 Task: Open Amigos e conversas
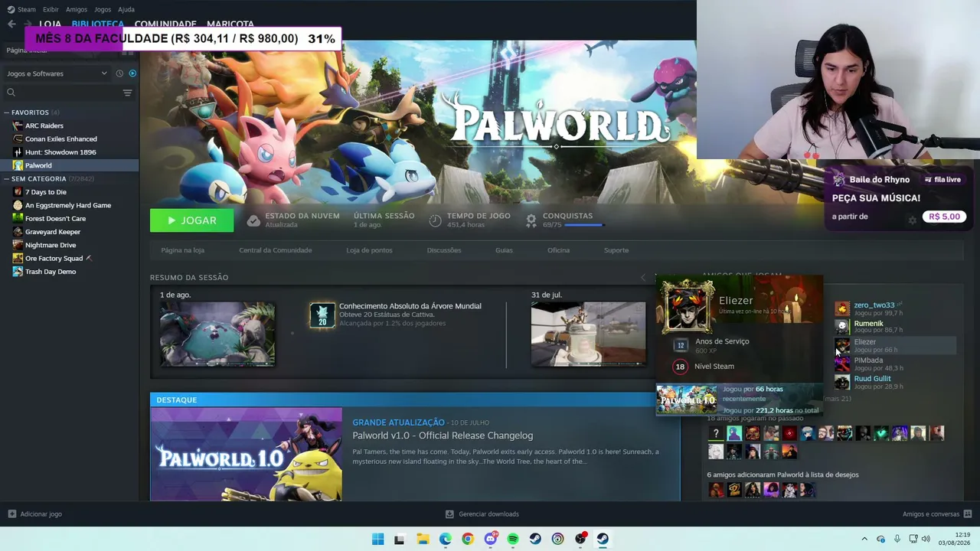point(937,514)
